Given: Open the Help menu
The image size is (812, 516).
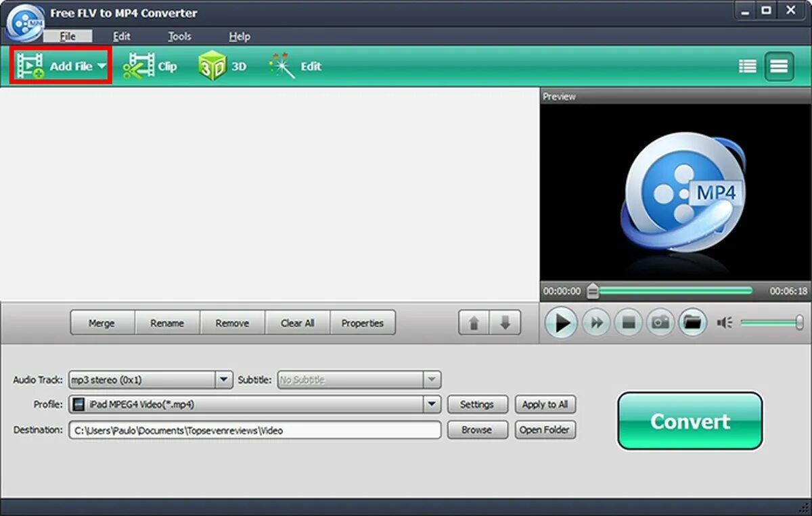Looking at the screenshot, I should coord(240,37).
